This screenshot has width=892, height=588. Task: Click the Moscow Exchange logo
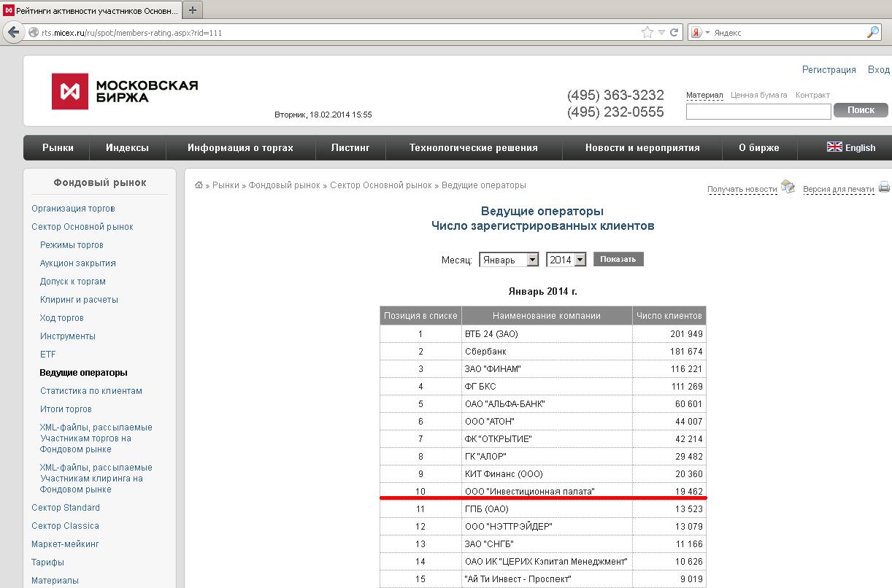click(x=125, y=91)
